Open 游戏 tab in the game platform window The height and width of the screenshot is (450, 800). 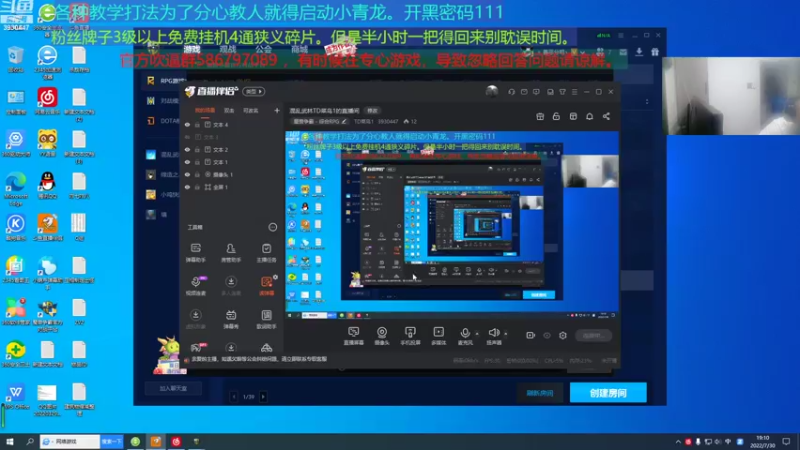tap(192, 49)
